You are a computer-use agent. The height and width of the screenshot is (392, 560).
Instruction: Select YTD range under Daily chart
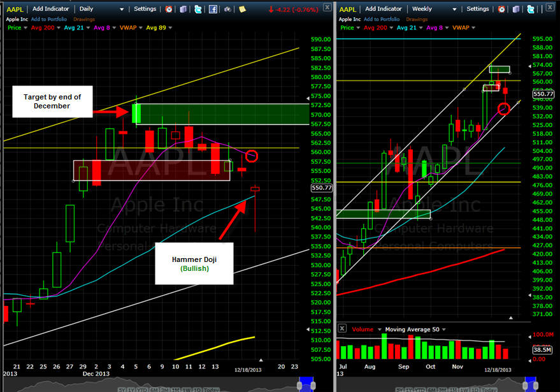coord(141,389)
